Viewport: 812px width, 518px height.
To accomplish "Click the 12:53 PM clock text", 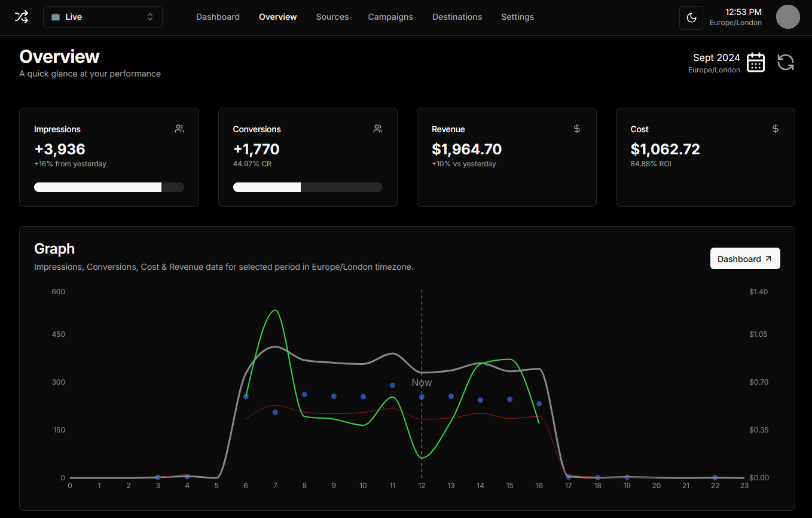I will tap(743, 12).
